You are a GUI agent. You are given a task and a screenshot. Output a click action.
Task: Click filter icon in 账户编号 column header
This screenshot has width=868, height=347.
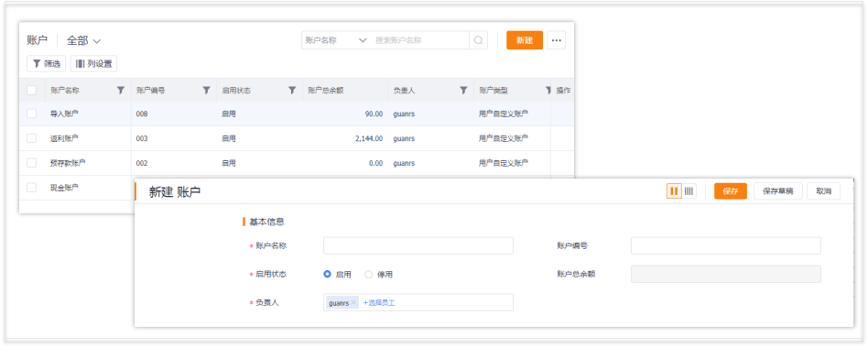(x=207, y=91)
